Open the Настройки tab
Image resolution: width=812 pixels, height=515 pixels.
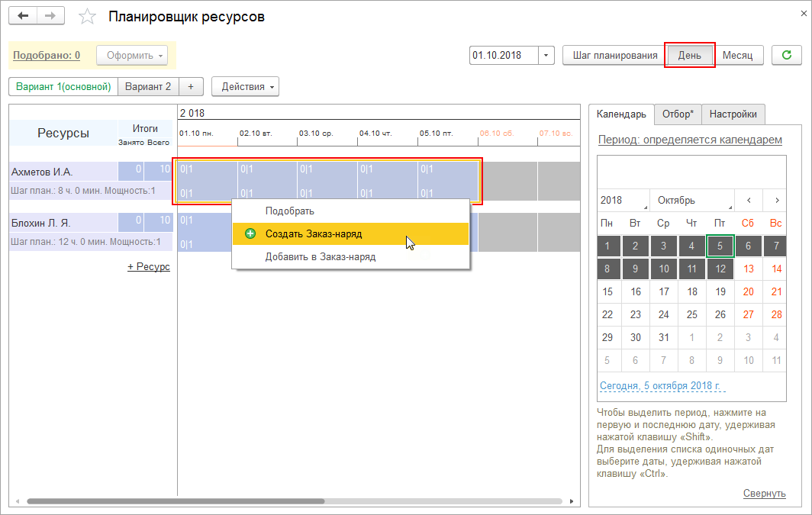tap(733, 114)
